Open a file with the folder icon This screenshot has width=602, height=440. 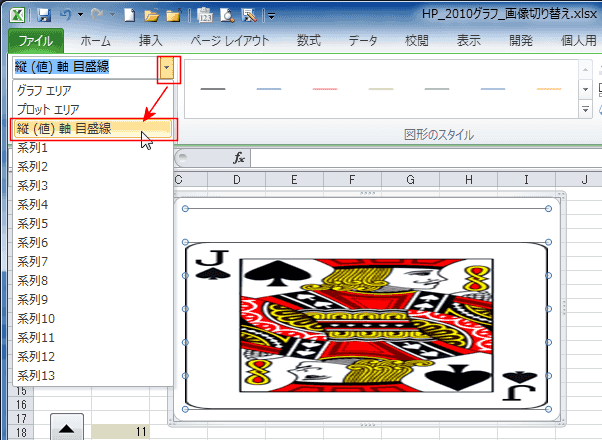pos(151,15)
